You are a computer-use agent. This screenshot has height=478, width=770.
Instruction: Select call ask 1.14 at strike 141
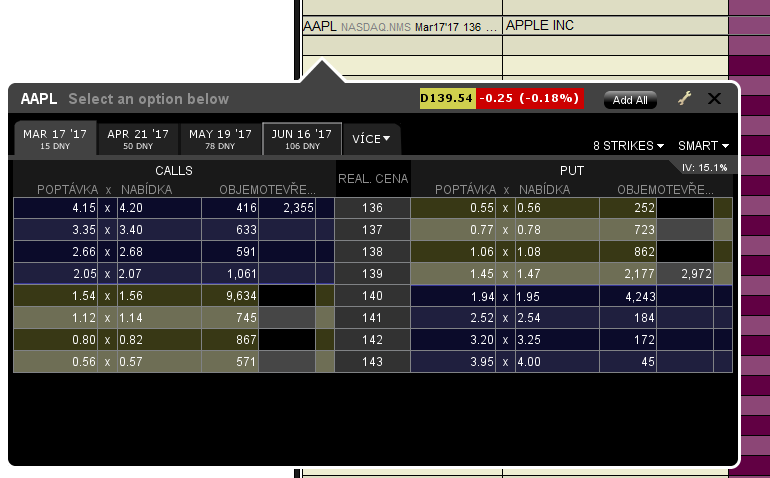159,318
